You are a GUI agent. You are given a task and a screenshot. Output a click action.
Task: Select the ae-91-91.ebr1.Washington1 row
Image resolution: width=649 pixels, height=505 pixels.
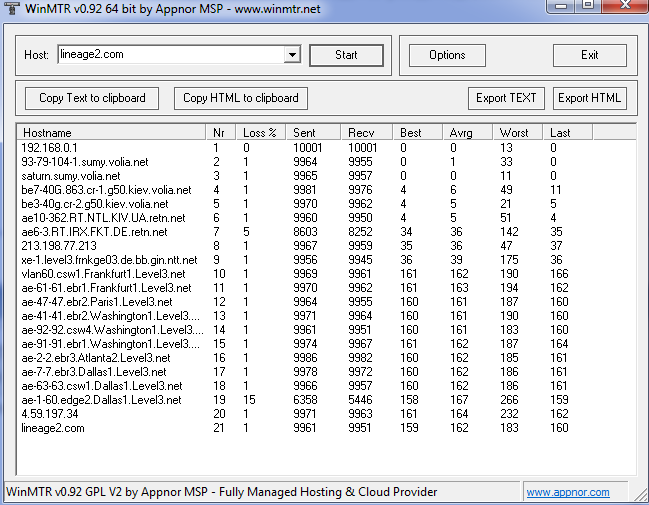click(x=326, y=344)
